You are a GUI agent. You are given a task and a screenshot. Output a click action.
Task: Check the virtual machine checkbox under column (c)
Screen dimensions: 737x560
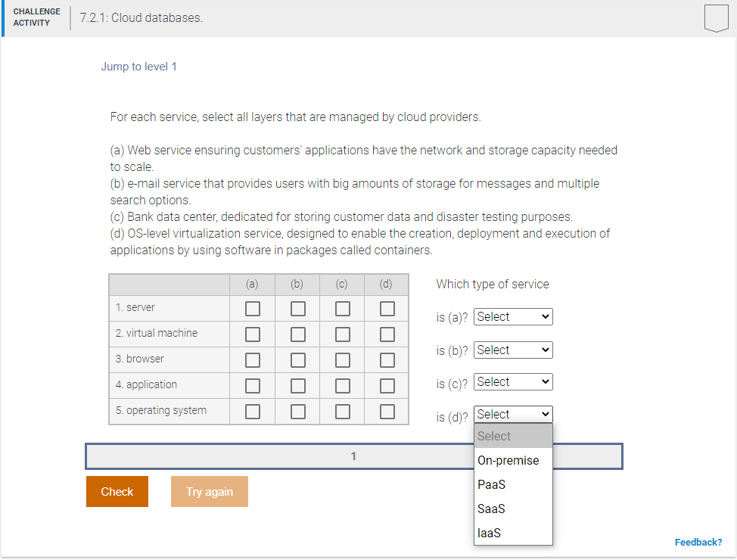[x=342, y=334]
